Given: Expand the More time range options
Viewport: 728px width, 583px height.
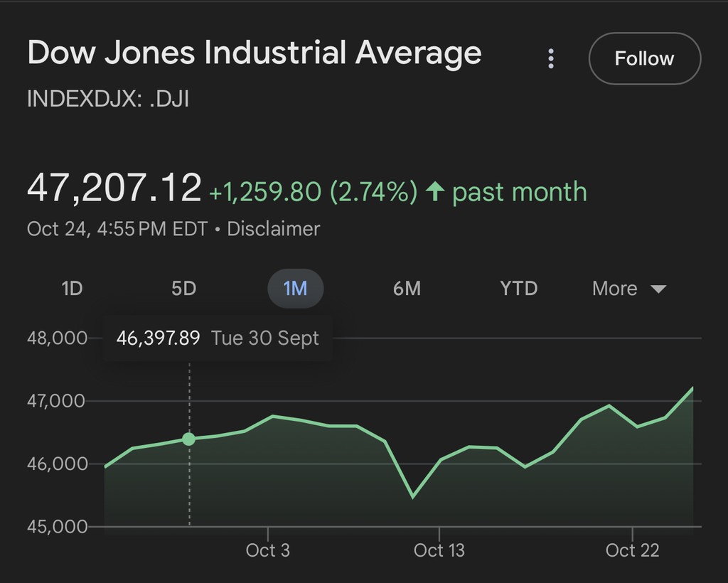Looking at the screenshot, I should [x=628, y=289].
